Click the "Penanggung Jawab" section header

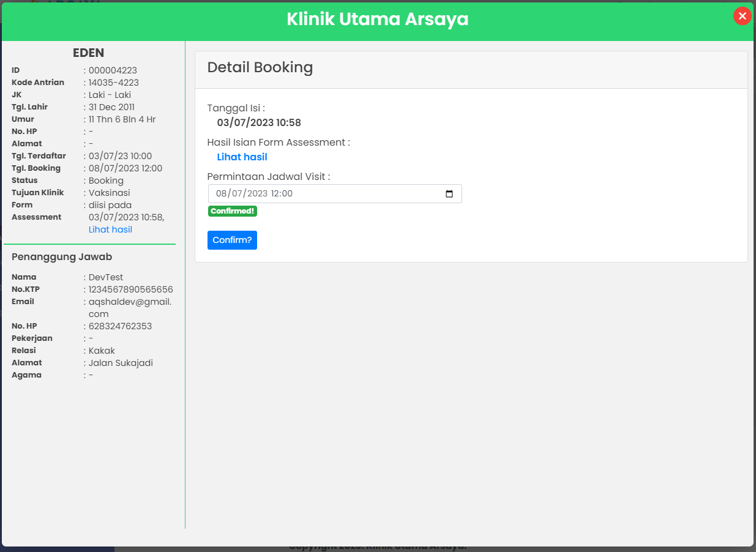[x=61, y=256]
